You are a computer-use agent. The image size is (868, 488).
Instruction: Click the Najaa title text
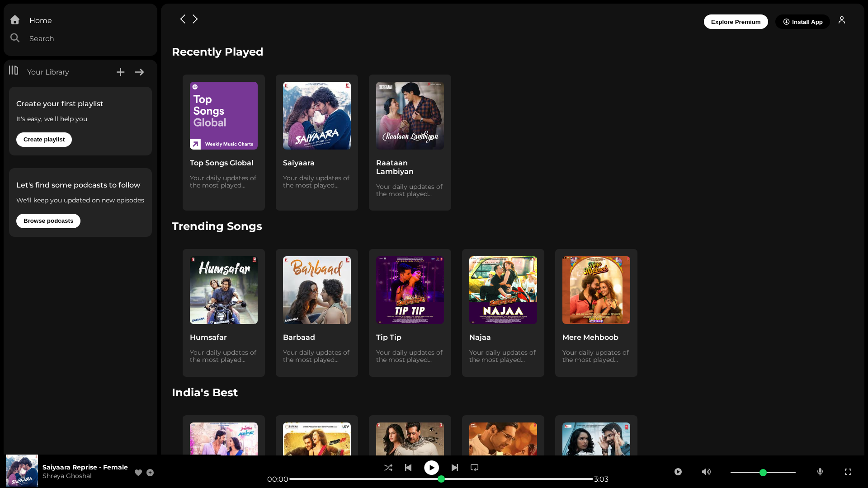(480, 338)
